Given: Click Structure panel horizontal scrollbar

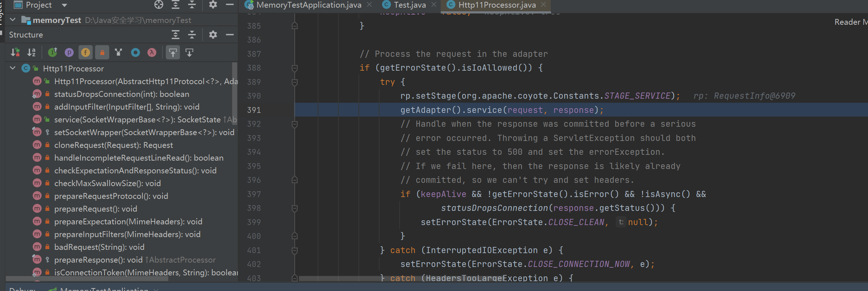Looking at the screenshot, I should point(87,279).
